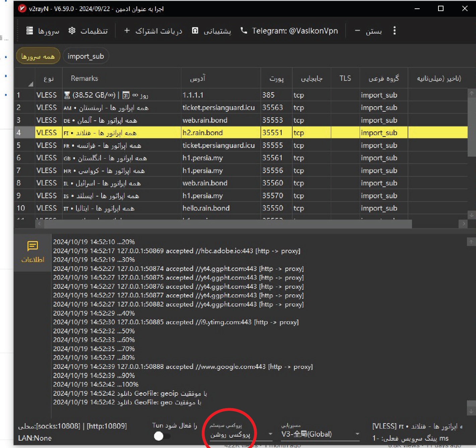Select server row 1 with address 1.1.1.1
The height and width of the screenshot is (448, 476).
(241, 95)
